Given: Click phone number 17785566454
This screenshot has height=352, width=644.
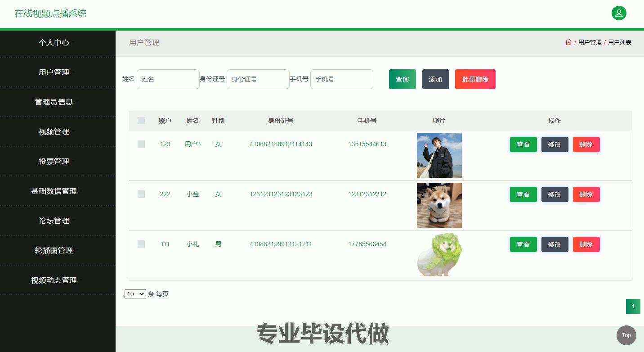Looking at the screenshot, I should click(367, 244).
